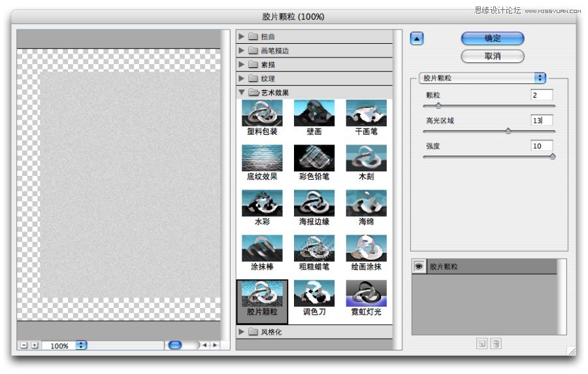Click the 取消 button
The image size is (588, 374).
click(x=493, y=56)
